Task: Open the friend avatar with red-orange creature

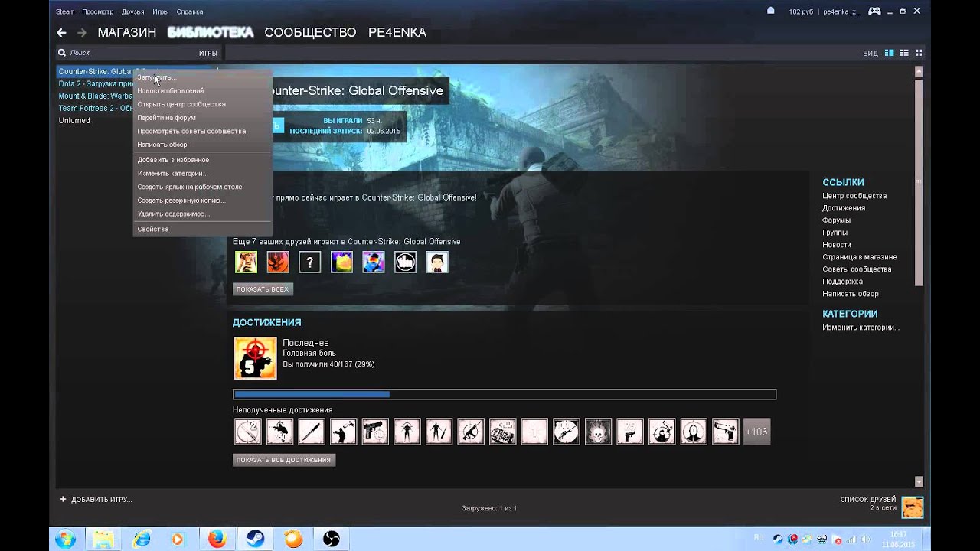Action: [x=278, y=262]
